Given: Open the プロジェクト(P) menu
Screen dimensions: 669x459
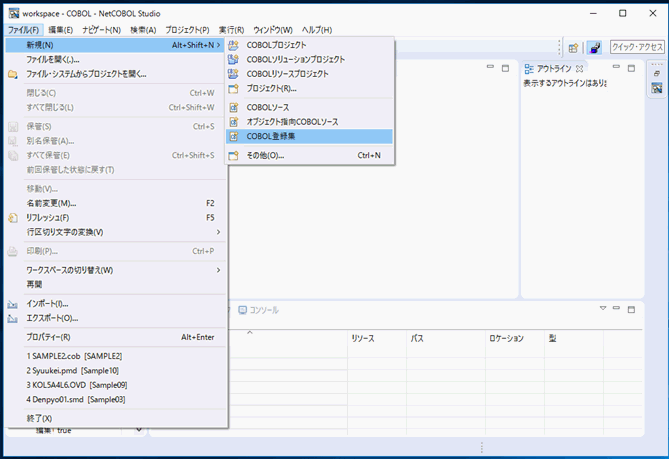Looking at the screenshot, I should tap(187, 30).
